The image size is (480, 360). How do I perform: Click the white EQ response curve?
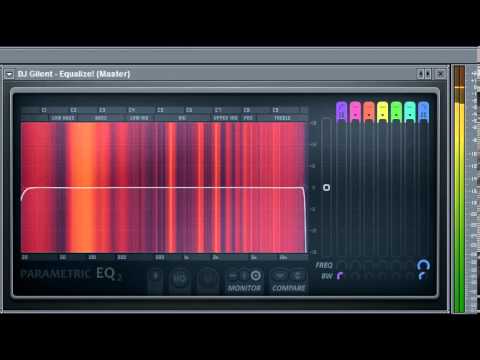click(163, 188)
